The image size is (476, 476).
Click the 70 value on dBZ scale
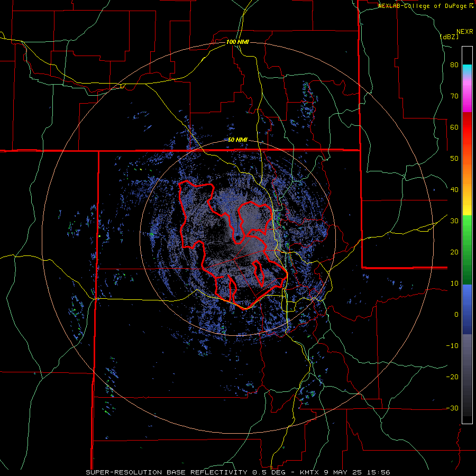click(x=454, y=96)
